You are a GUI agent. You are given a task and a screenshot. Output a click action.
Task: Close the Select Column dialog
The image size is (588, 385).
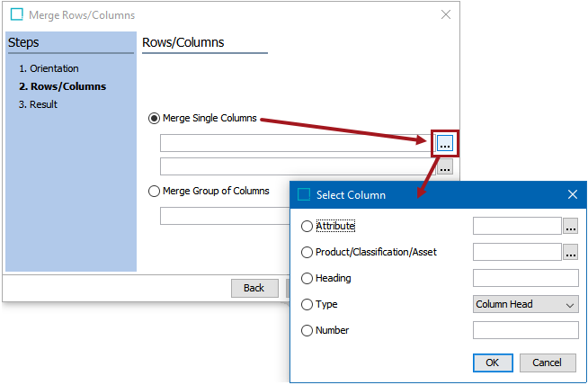click(572, 194)
